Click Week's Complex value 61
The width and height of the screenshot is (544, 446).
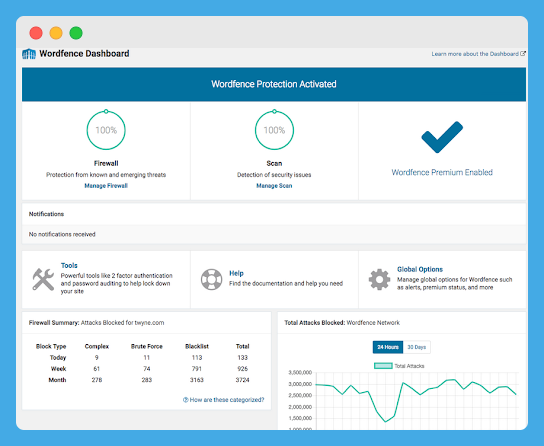point(97,369)
